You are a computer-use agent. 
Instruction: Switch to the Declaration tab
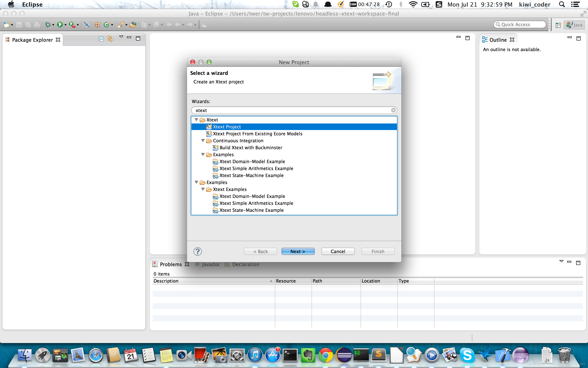(x=242, y=264)
